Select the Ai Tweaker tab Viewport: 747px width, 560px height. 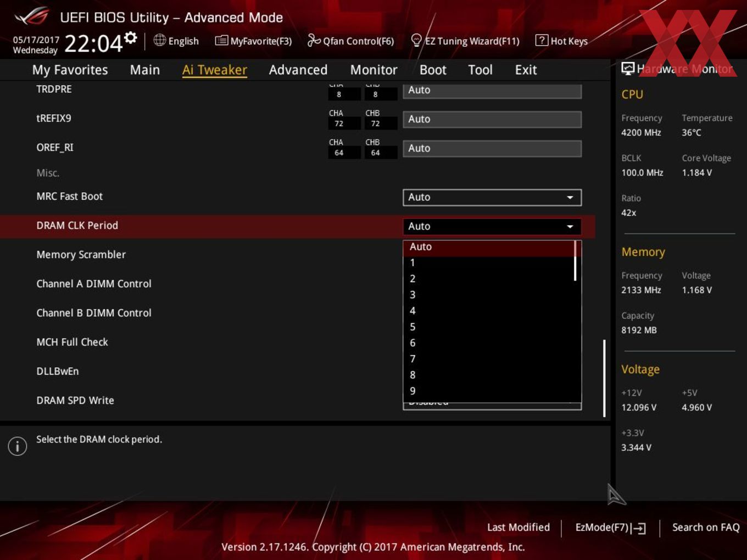pos(215,70)
